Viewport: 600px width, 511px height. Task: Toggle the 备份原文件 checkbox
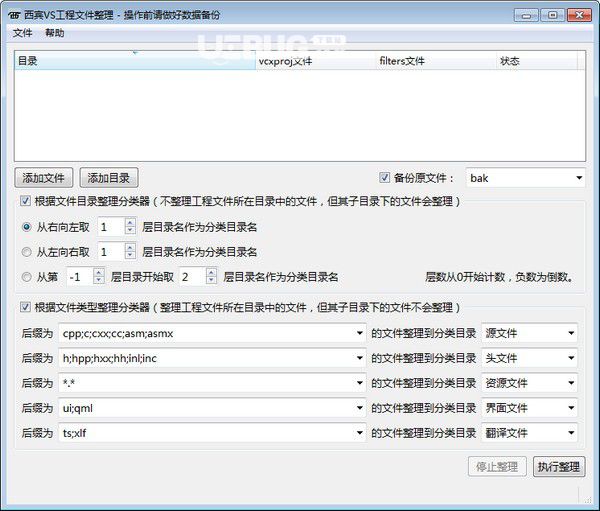(384, 178)
